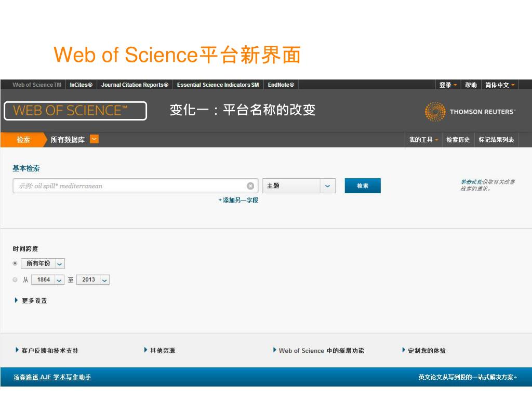Open the InCites top tab

(x=81, y=85)
